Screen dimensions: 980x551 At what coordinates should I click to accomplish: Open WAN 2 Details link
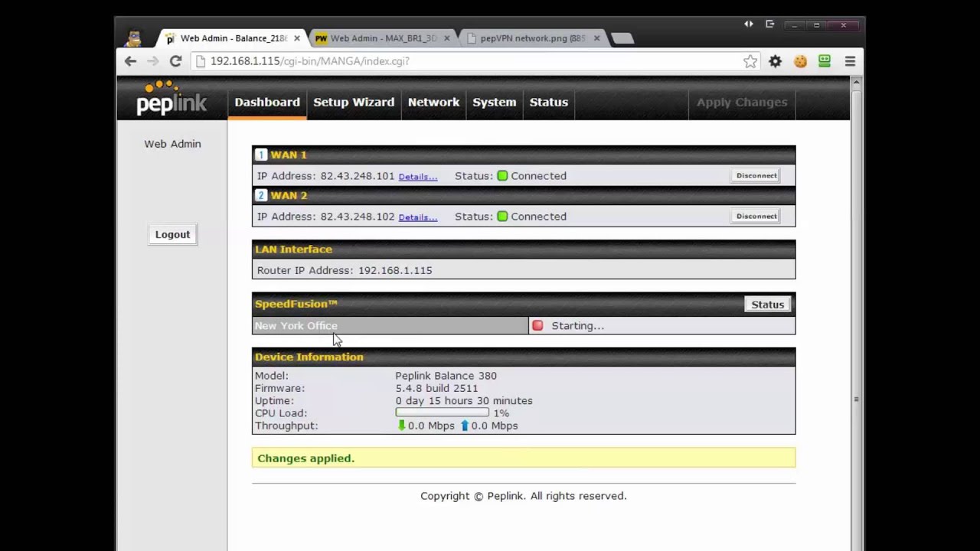pos(418,217)
